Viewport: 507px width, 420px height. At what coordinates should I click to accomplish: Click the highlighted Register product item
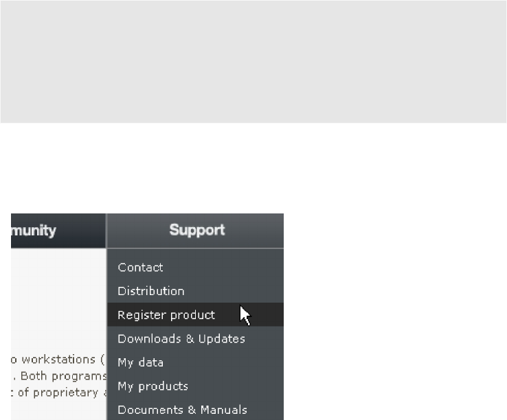(x=195, y=315)
